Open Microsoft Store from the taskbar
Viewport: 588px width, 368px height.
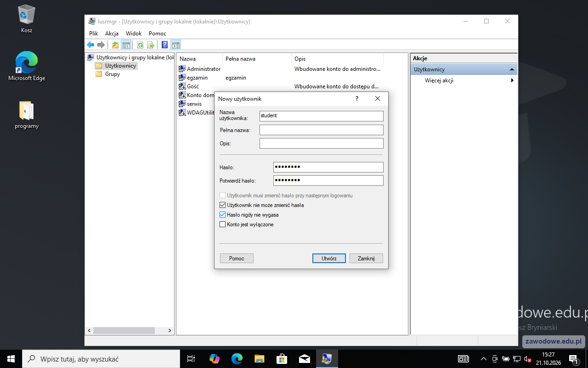point(282,359)
